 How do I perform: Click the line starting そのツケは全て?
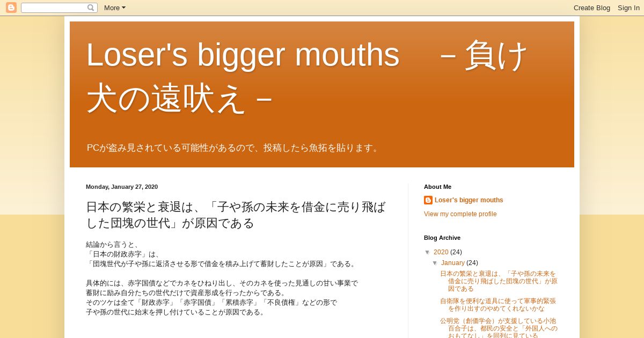pos(211,303)
